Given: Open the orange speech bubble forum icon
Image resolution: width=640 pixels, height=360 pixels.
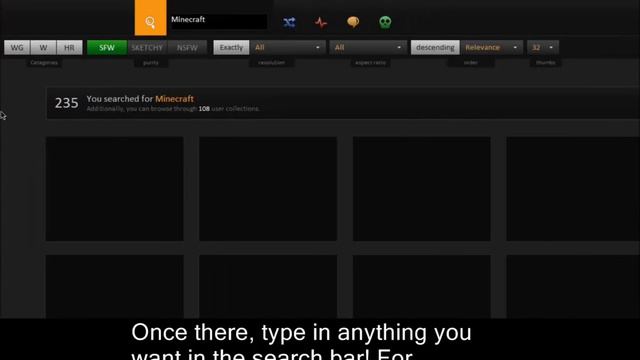Looking at the screenshot, I should [x=353, y=22].
